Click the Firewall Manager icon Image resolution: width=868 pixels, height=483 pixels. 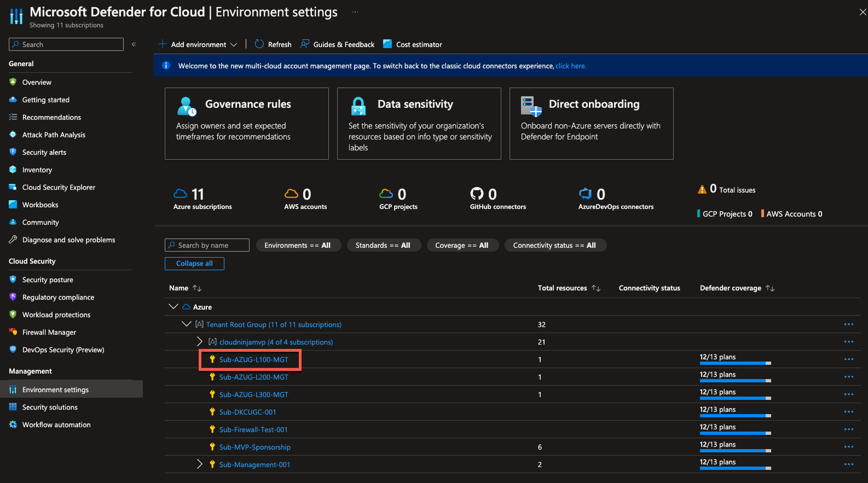pos(13,332)
